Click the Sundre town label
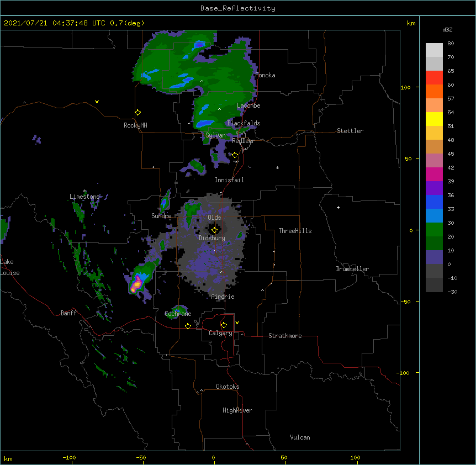Viewport: 476px width, 465px height. [161, 216]
